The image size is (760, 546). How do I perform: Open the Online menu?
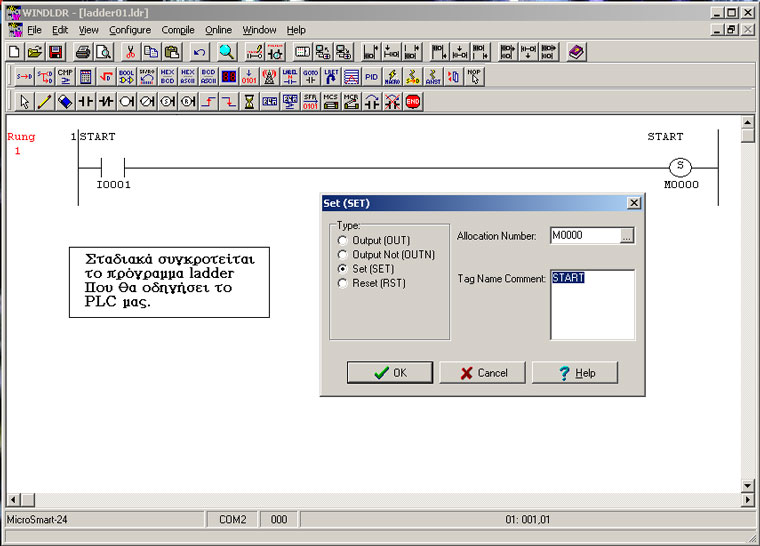(x=218, y=30)
